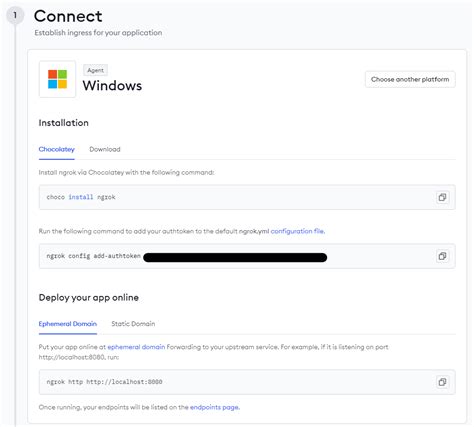Open the Static Domain tab
474x427 pixels.
coord(133,324)
